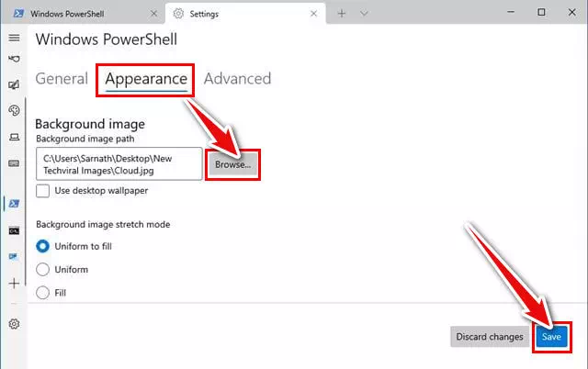Select the Fill stretch mode radio
Screen dimensions: 588x369
pyautogui.click(x=43, y=293)
